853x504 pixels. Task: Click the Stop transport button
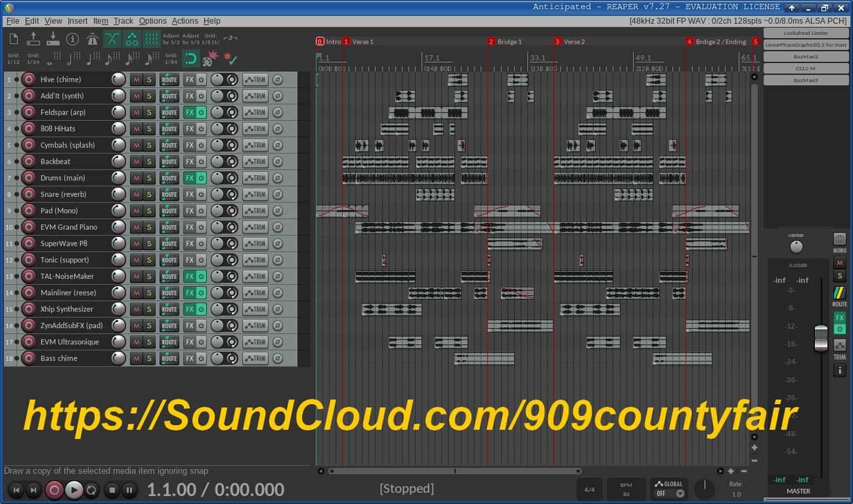point(112,491)
